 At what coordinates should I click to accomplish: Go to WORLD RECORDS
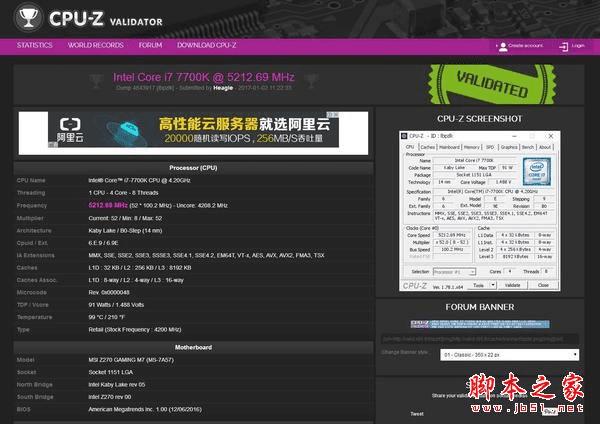pos(96,45)
